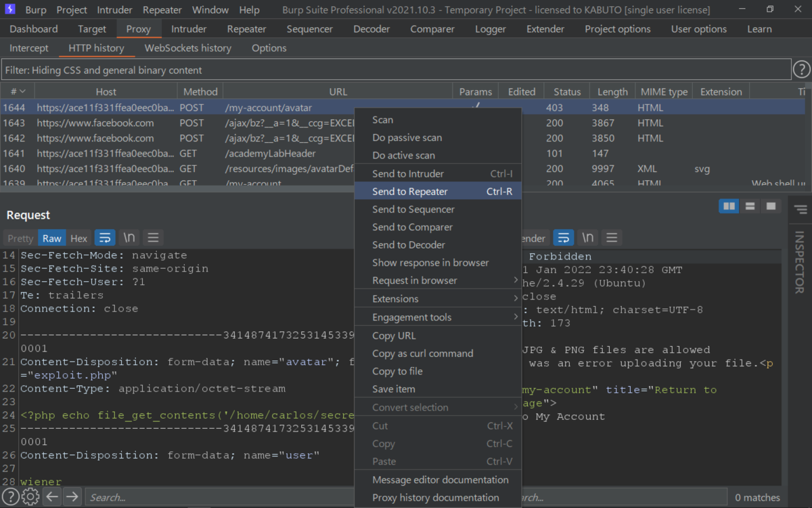
Task: Click the help icon at bottom left
Action: point(11,497)
